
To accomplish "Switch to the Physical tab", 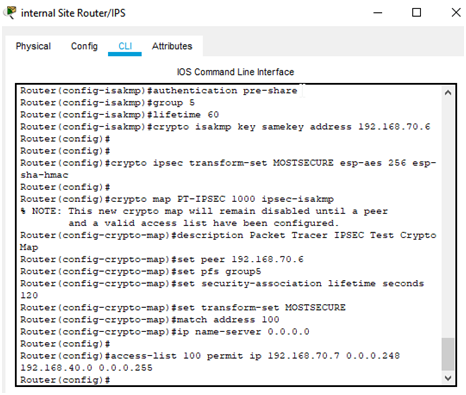I will coord(33,46).
